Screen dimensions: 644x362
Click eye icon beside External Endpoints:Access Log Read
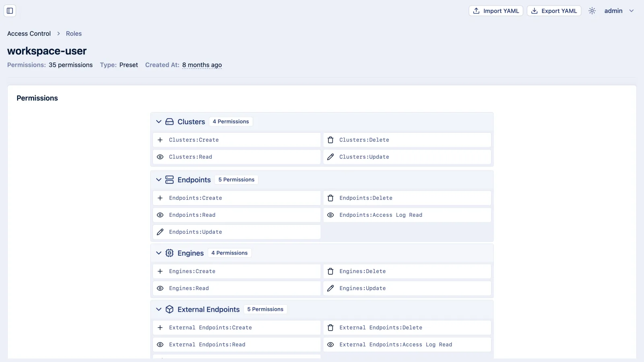(x=330, y=345)
